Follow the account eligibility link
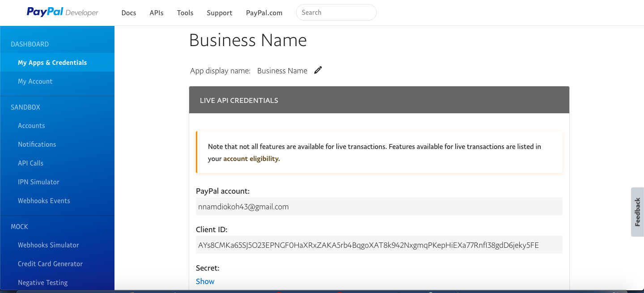The height and width of the screenshot is (293, 644). (251, 159)
